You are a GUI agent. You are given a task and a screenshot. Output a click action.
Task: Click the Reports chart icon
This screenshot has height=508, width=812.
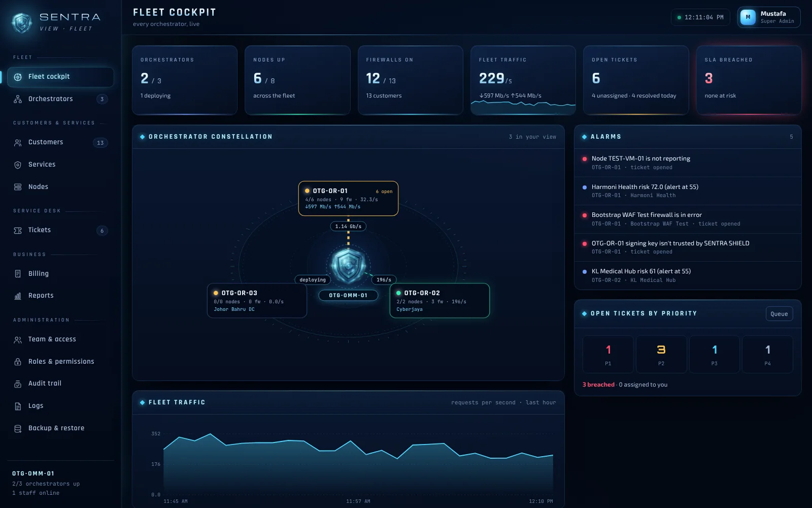click(18, 296)
